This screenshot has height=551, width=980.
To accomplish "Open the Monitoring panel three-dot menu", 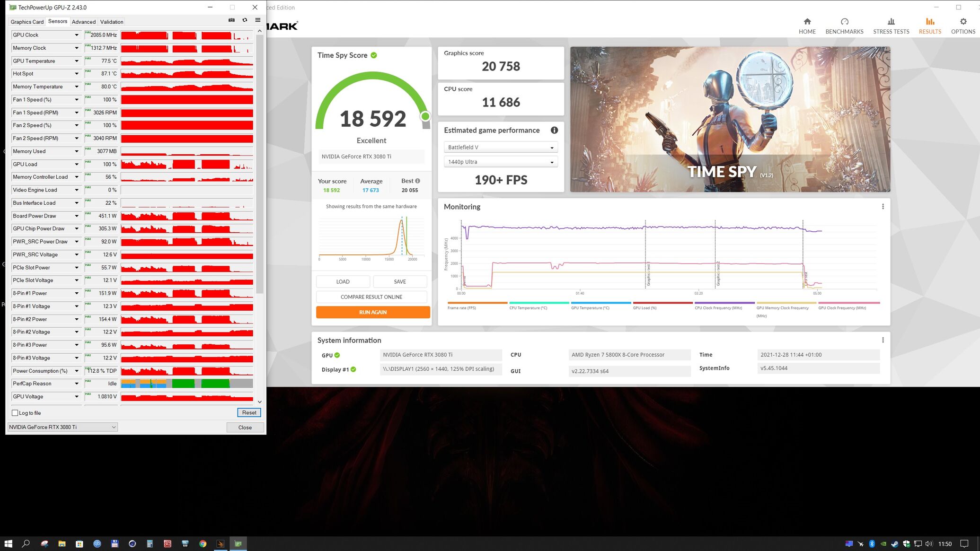I will click(x=883, y=207).
